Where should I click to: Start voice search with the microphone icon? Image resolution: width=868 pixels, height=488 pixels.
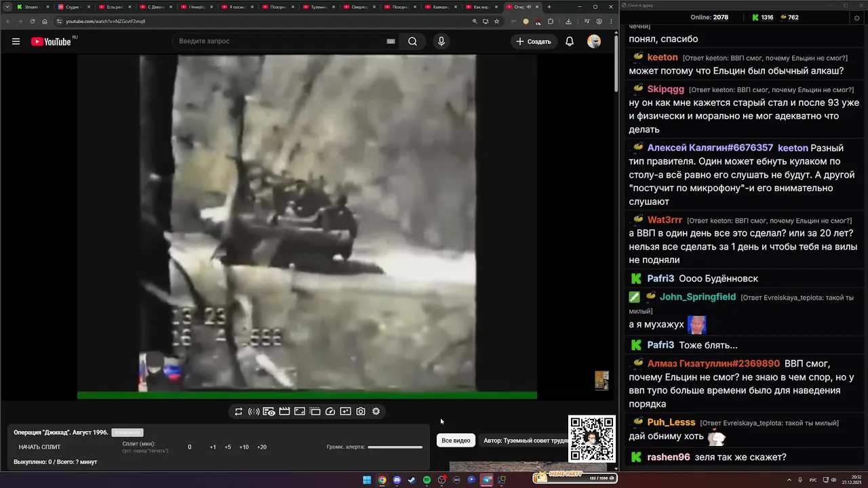(441, 41)
